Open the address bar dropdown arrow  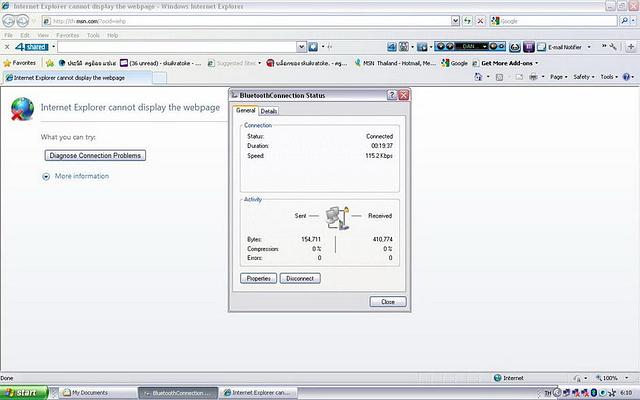(456, 21)
